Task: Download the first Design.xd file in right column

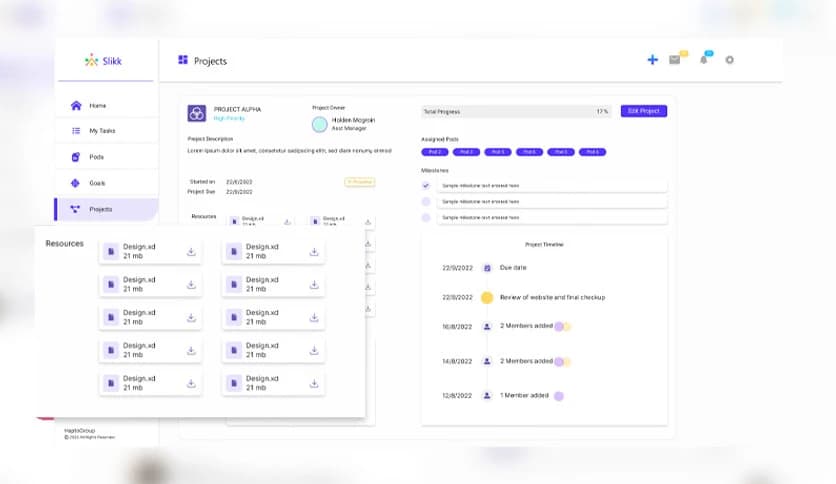Action: [x=314, y=252]
